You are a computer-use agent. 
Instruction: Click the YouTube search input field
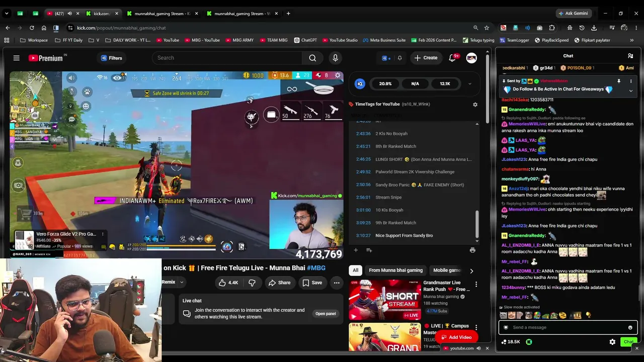[228, 58]
